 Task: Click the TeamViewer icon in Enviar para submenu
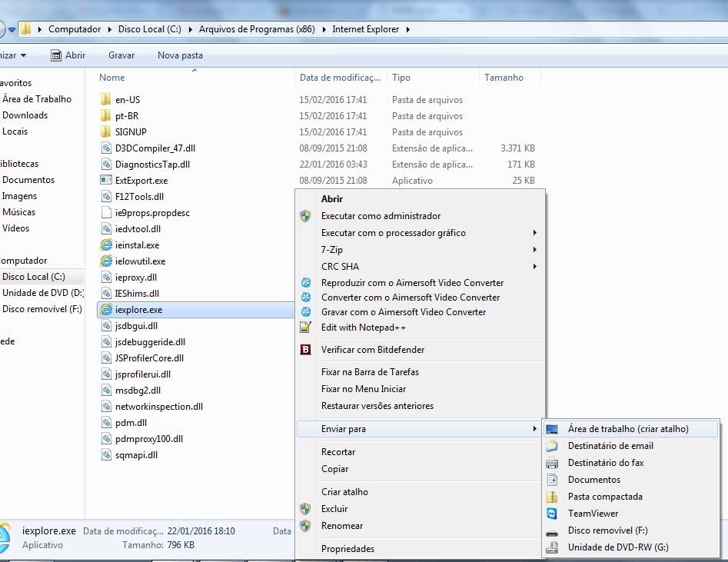click(552, 514)
